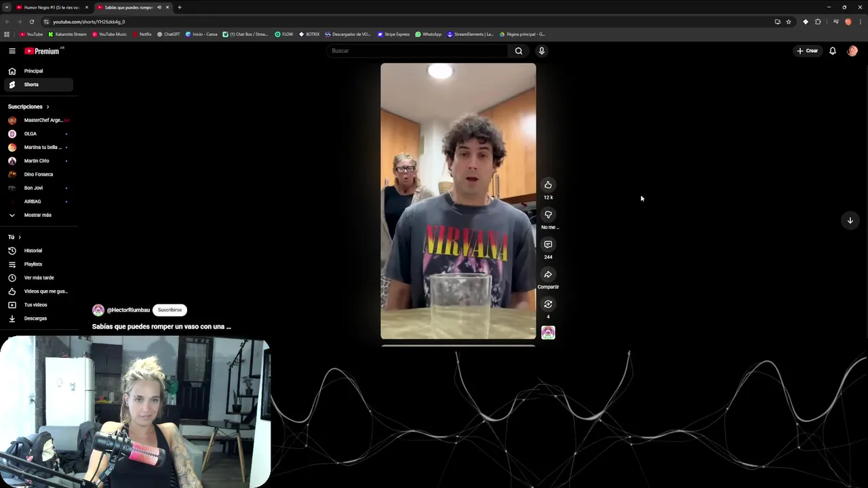Image resolution: width=868 pixels, height=488 pixels.
Task: Click the address bar URL
Action: click(x=89, y=22)
